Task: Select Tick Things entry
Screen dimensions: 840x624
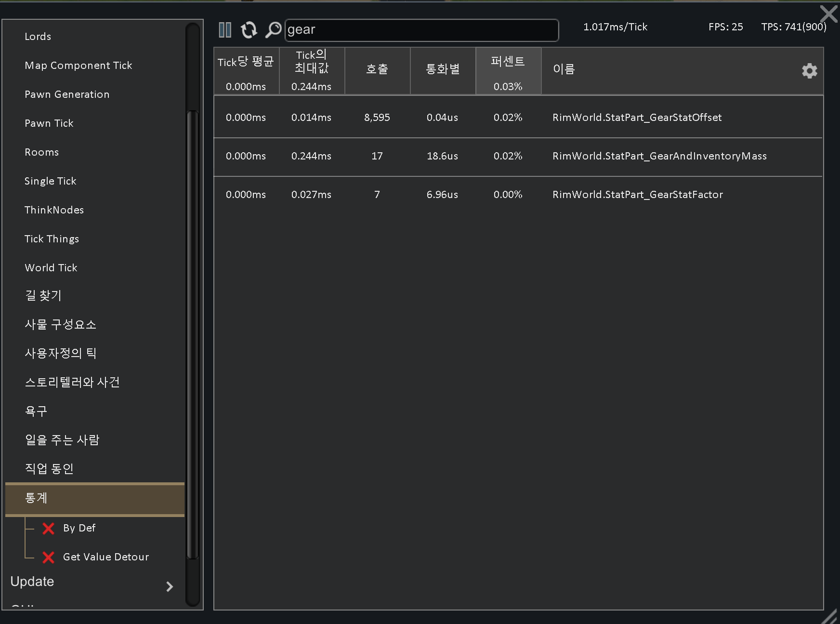Action: [x=52, y=239]
